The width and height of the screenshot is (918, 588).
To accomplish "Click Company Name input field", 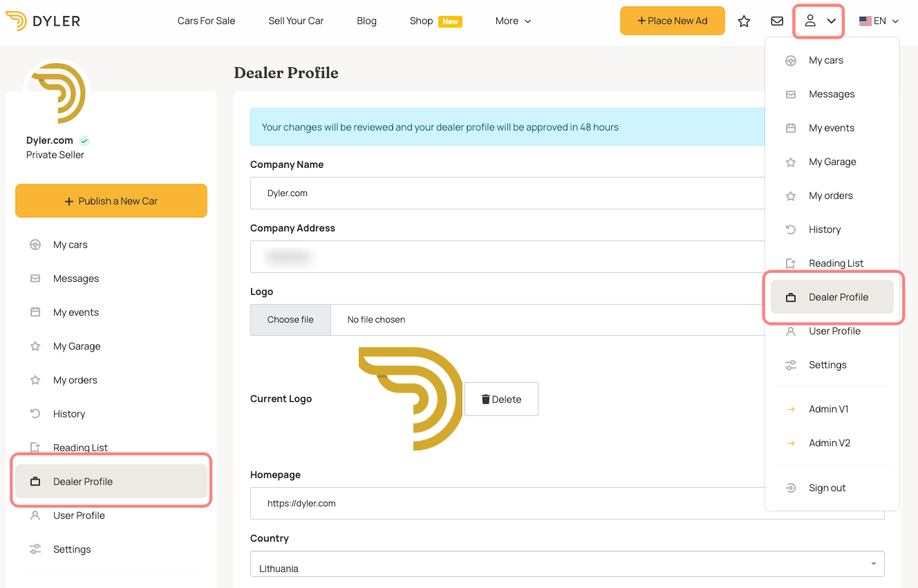I will (x=507, y=193).
